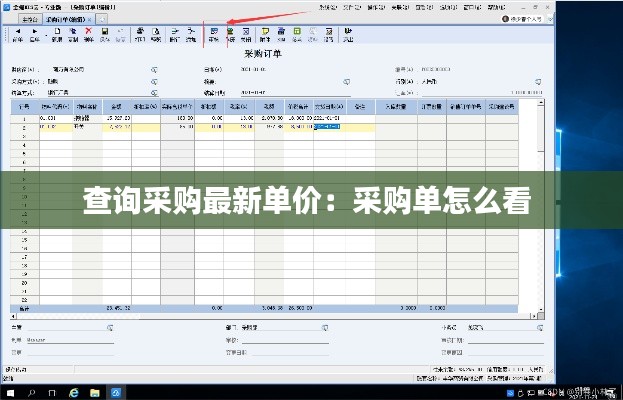Open new tab via small tab-bar icon
The width and height of the screenshot is (623, 400).
pos(102,19)
